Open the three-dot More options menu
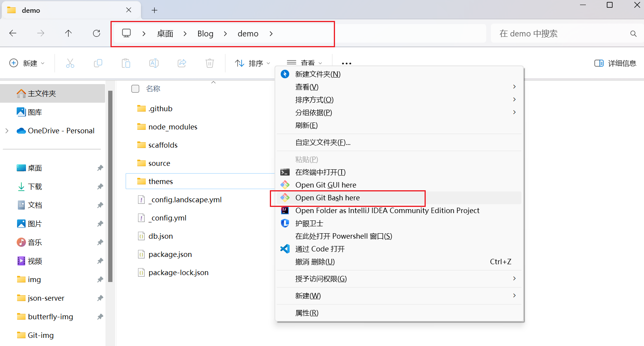This screenshot has width=644, height=346. (346, 63)
